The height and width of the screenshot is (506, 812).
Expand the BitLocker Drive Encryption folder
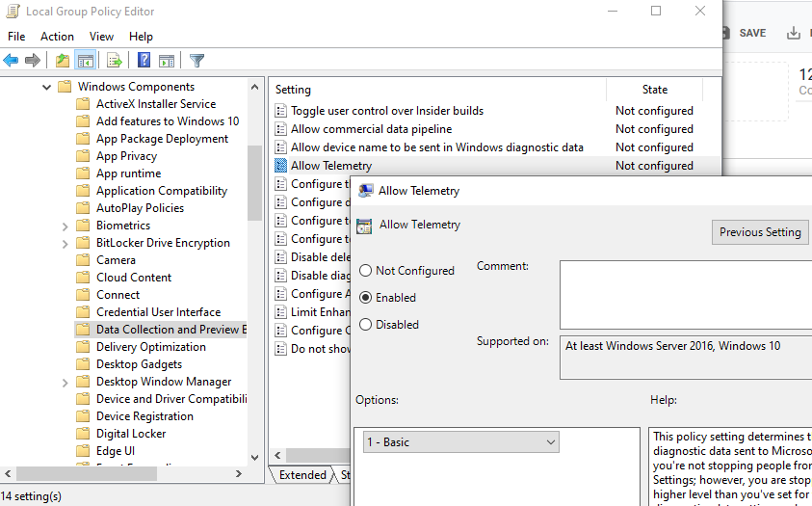(x=65, y=243)
